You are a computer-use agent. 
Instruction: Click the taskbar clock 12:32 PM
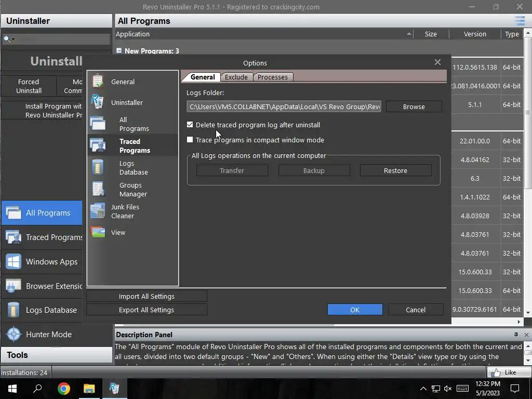(x=487, y=384)
